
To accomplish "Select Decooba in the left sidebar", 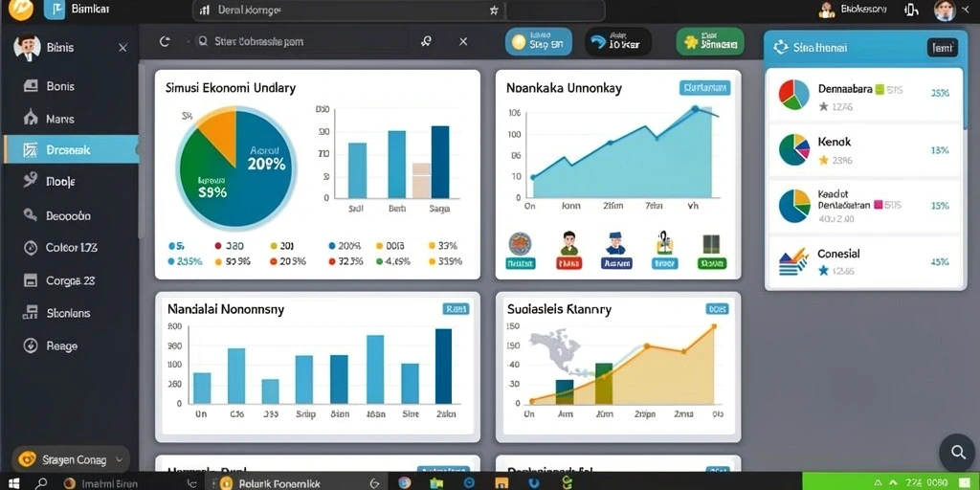I will [68, 215].
